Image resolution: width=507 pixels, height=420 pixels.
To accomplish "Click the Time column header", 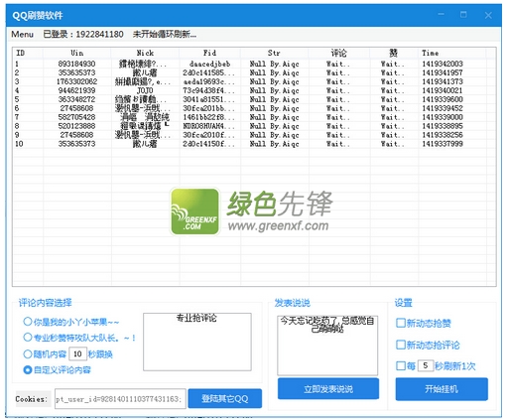I will click(x=451, y=53).
